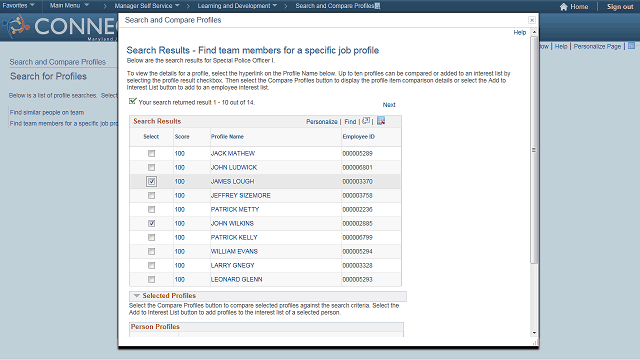Click the Home link
This screenshot has height=360, width=640.
click(x=579, y=7)
